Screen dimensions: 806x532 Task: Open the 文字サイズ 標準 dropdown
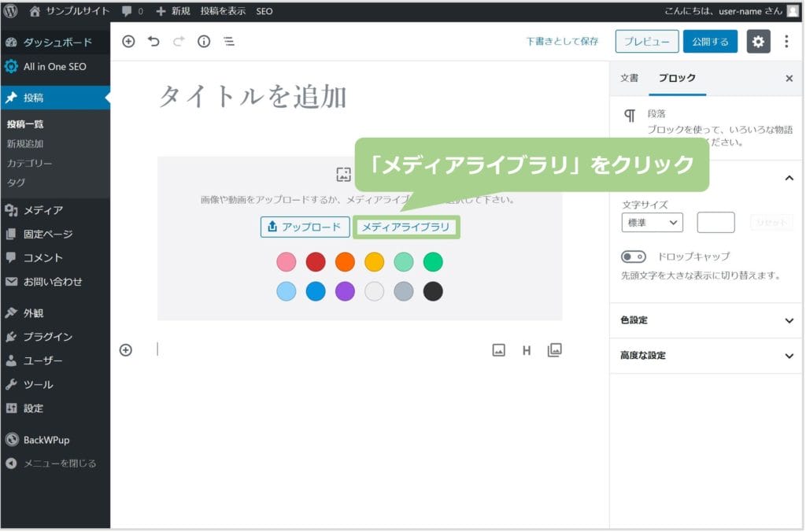[x=652, y=223]
